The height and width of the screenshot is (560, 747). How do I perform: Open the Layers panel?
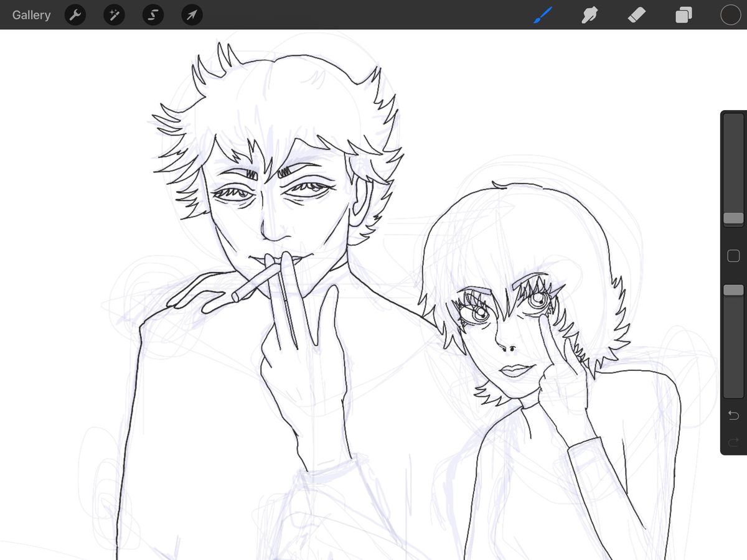pos(684,15)
